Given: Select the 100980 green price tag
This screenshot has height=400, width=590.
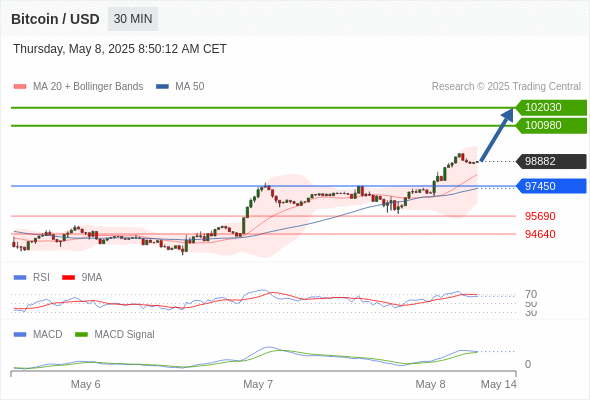Looking at the screenshot, I should pos(551,125).
